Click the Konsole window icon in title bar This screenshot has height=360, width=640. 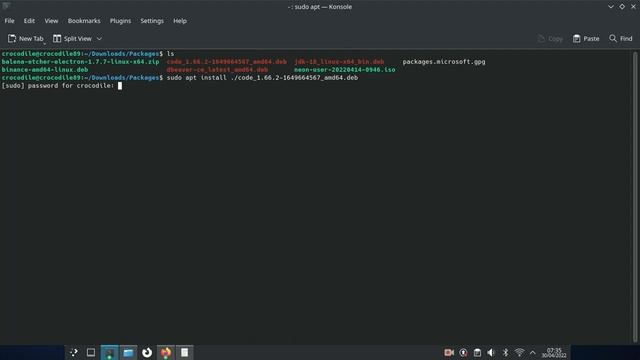[6, 6]
